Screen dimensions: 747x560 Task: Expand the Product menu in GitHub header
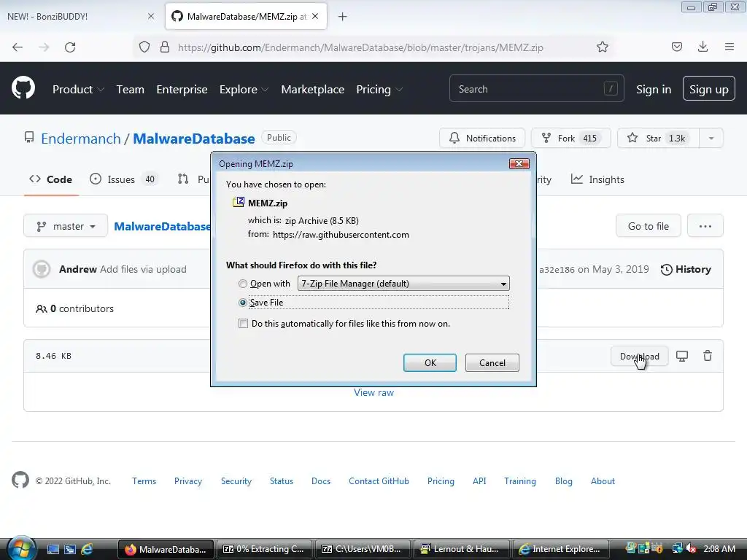[78, 90]
